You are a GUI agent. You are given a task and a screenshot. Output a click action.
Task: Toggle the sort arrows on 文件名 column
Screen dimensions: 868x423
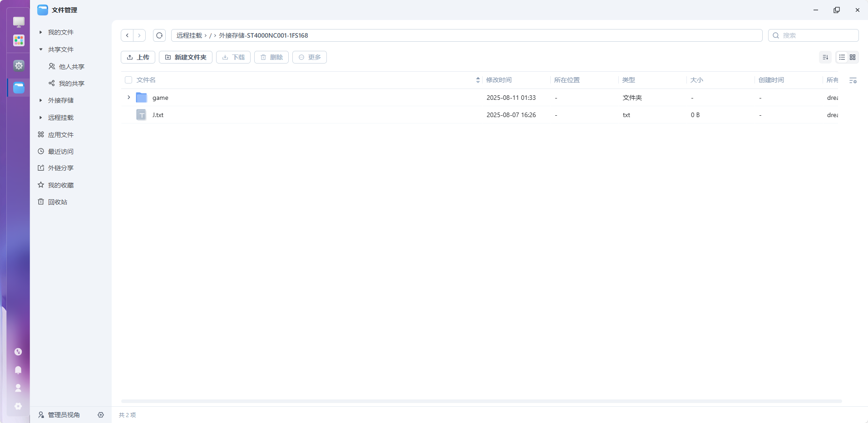tap(478, 80)
